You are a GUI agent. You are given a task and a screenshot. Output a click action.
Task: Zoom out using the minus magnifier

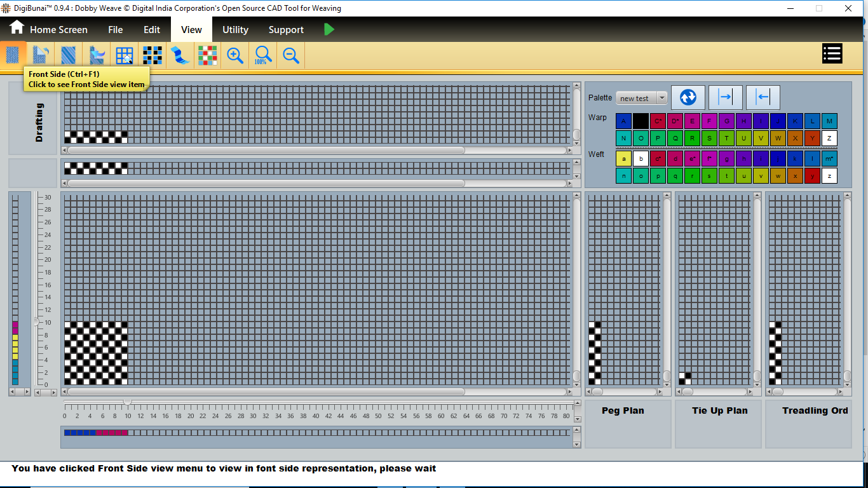click(291, 55)
